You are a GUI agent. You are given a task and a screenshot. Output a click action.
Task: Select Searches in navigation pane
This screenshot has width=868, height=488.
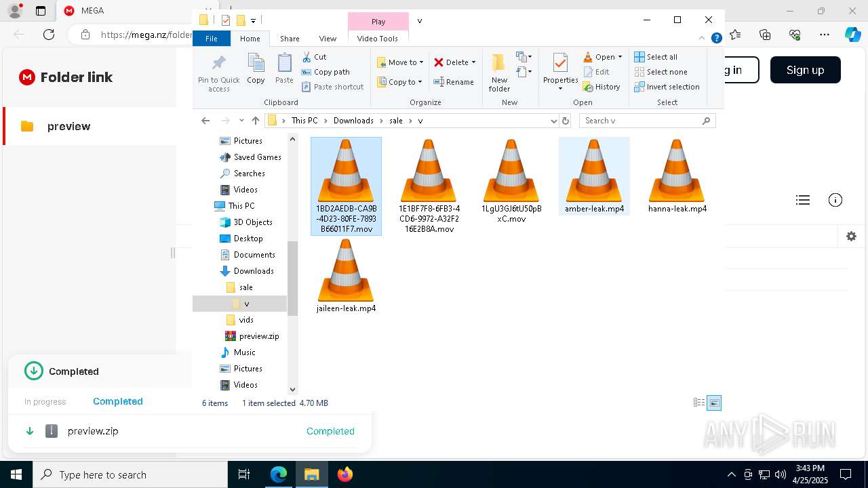[242, 174]
